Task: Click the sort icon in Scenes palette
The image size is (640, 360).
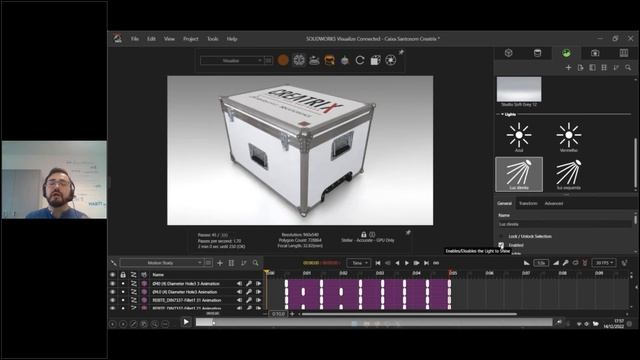Action: pos(616,68)
